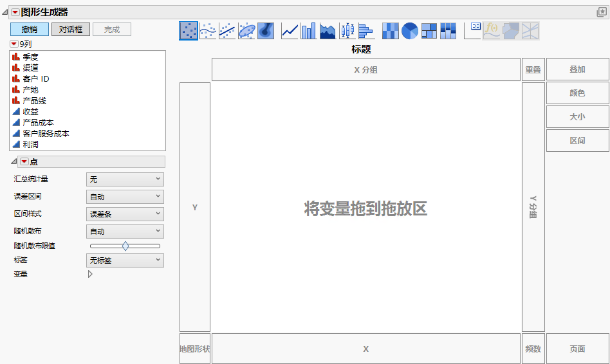Select the Contour element icon
The height and width of the screenshot is (364, 610).
click(266, 31)
